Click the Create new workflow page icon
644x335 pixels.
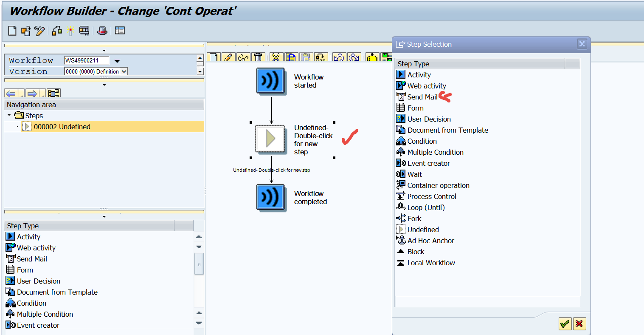point(12,31)
